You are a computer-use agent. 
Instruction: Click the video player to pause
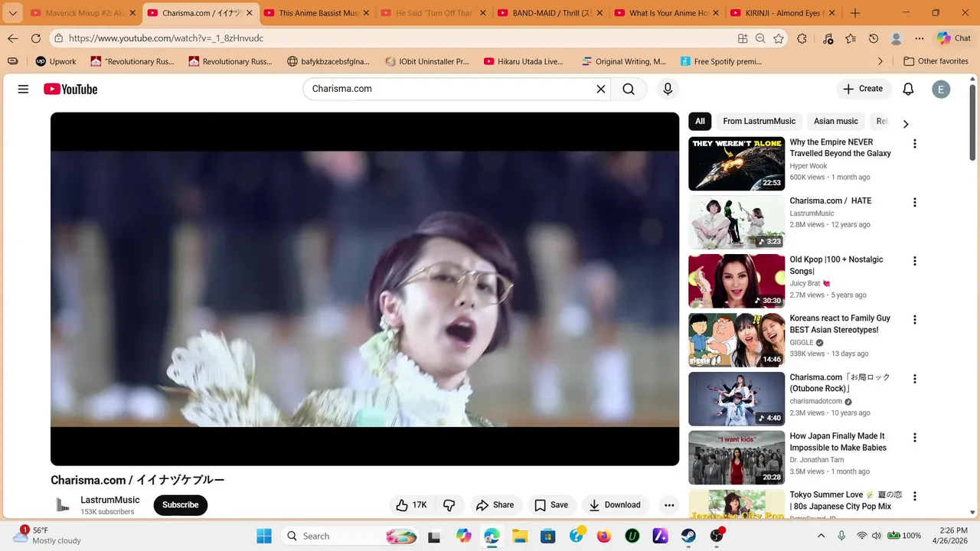click(364, 289)
